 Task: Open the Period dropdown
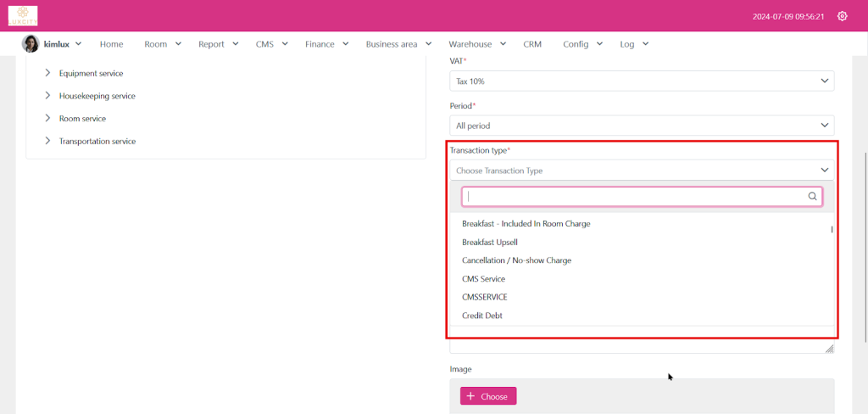point(641,126)
